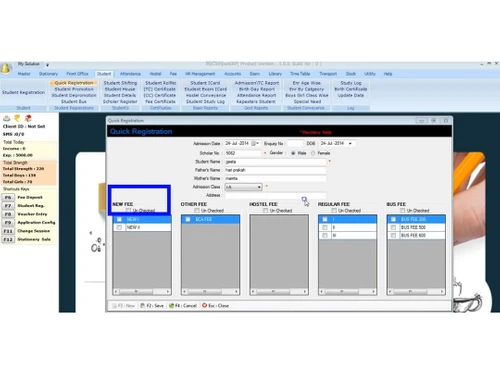Toggle Un Checked box under OTHER FEE

[197, 210]
